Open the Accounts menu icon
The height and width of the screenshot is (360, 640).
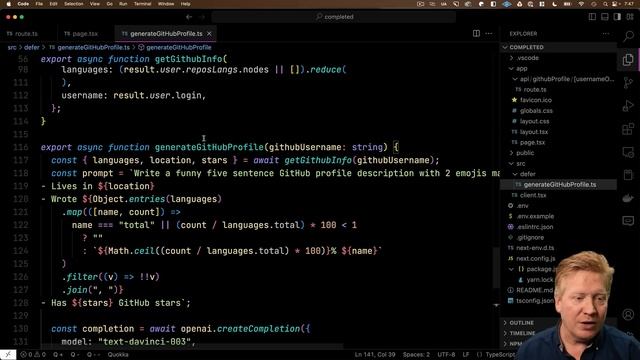pyautogui.click(x=628, y=314)
